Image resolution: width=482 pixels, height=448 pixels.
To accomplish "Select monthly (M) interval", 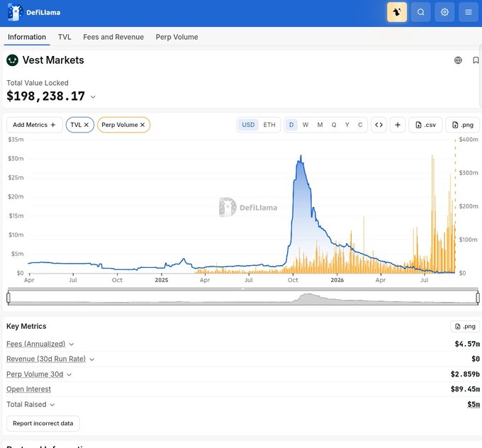I will pos(320,125).
